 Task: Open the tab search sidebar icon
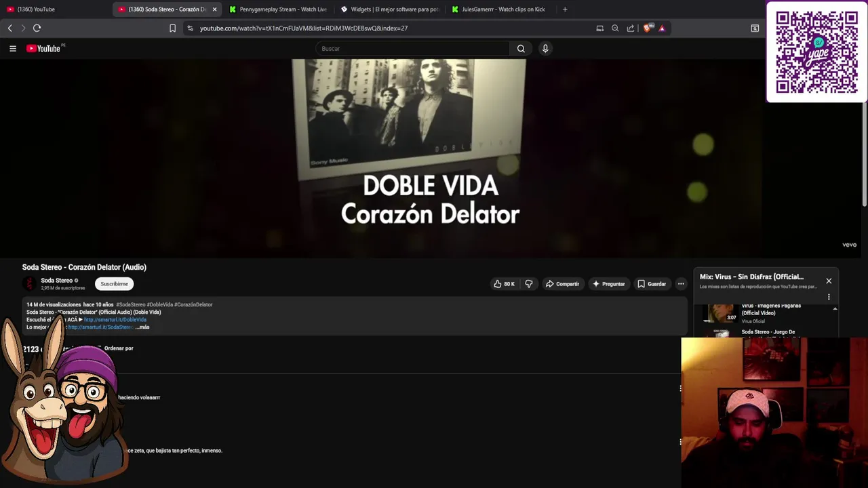coord(755,28)
